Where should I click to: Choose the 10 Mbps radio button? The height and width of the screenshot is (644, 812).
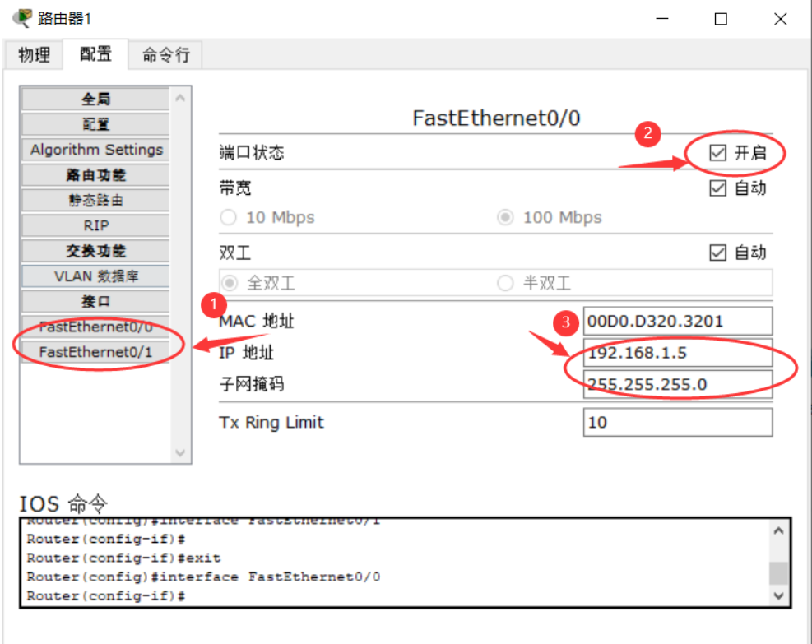229,217
